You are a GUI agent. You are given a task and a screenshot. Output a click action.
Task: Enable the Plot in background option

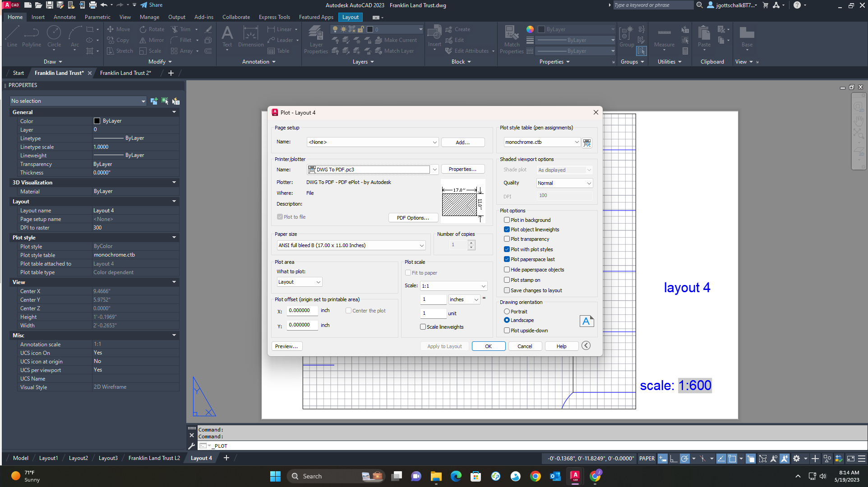(507, 220)
